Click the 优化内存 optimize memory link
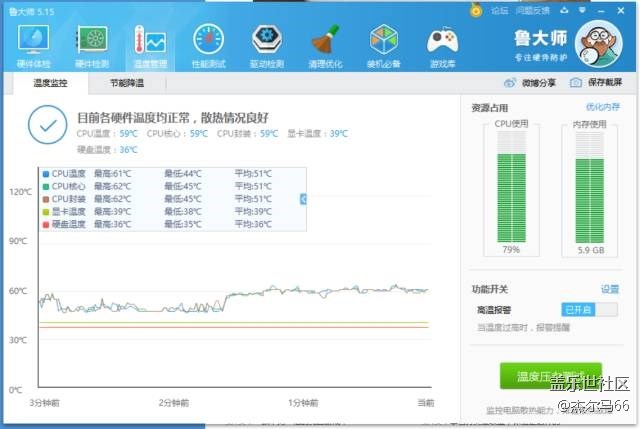The image size is (640, 429). [x=602, y=107]
